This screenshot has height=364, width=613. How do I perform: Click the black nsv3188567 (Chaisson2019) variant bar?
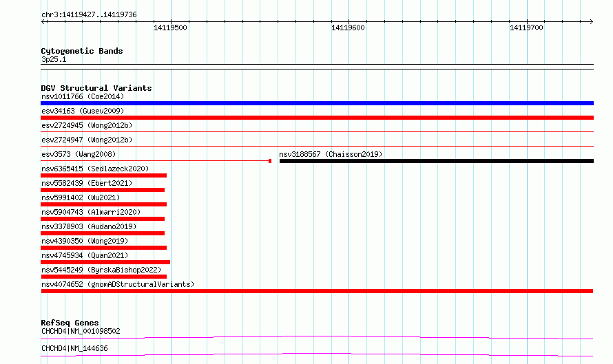click(437, 161)
